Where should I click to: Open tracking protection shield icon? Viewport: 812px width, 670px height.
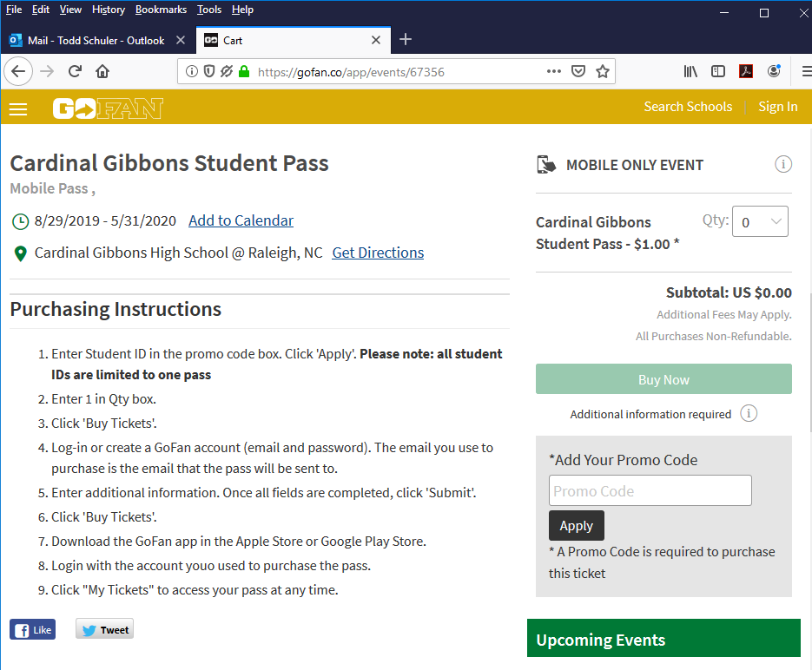pyautogui.click(x=208, y=71)
